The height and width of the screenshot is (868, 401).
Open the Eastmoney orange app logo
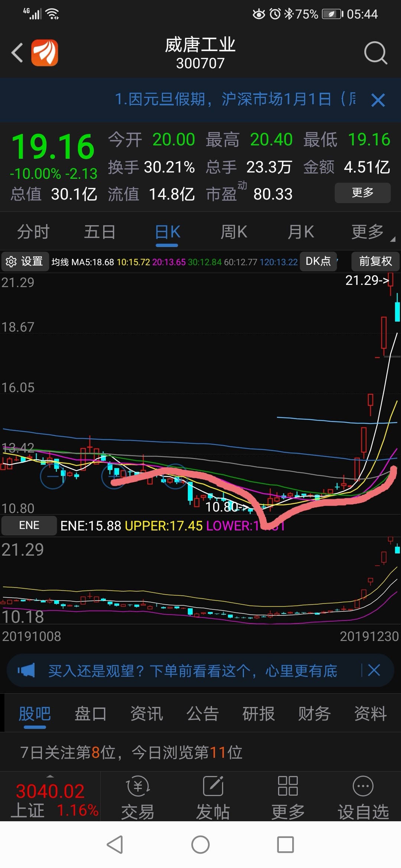click(x=45, y=53)
